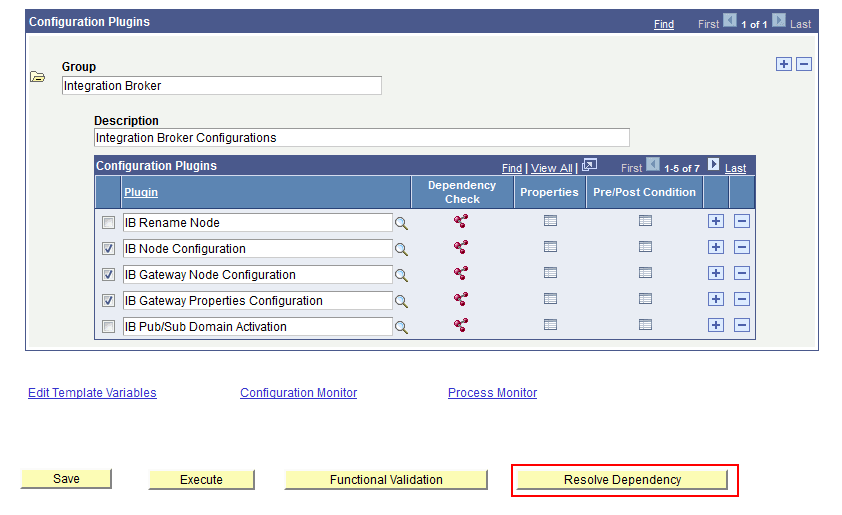The image size is (842, 515).
Task: Uncheck the IB Node Configuration checkbox
Action: (x=108, y=248)
